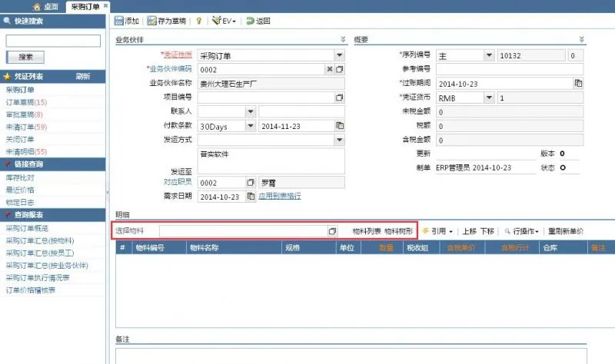Image resolution: width=615 pixels, height=364 pixels.
Task: Open the 引用 dropdown in detail toolbar
Action: 437,231
